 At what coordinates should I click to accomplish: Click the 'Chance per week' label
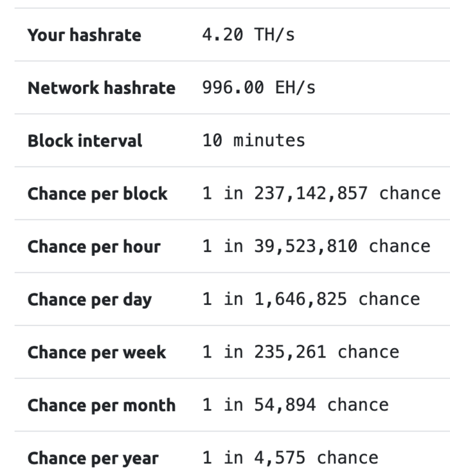97,352
